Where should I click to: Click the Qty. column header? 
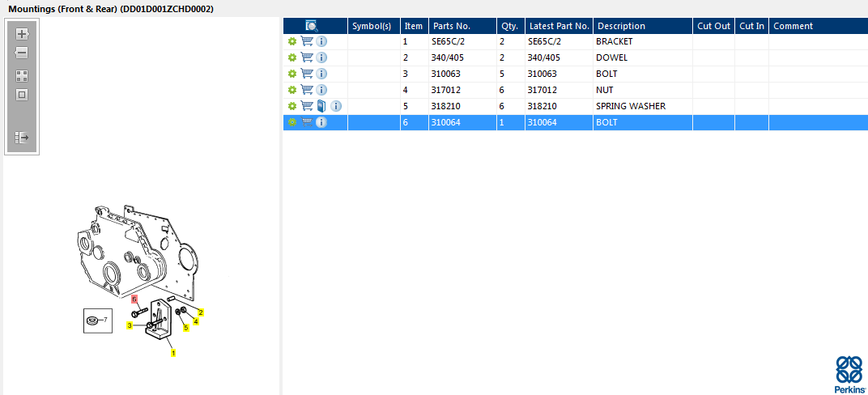[x=510, y=26]
